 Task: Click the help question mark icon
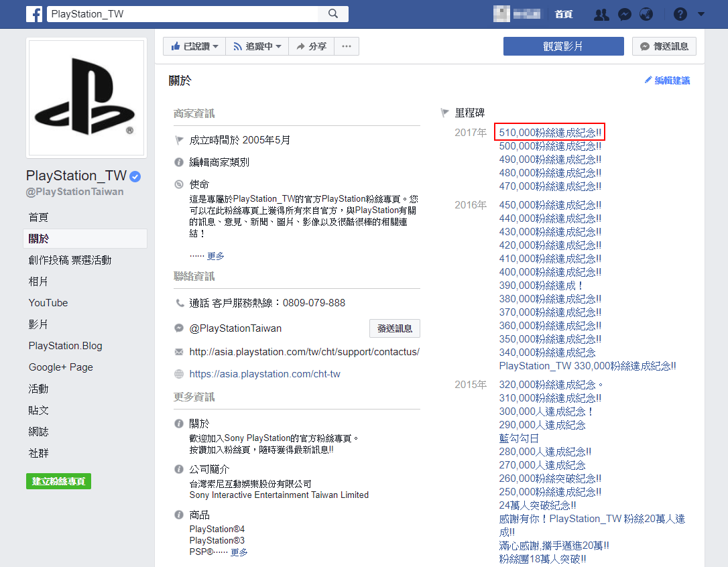(x=680, y=14)
